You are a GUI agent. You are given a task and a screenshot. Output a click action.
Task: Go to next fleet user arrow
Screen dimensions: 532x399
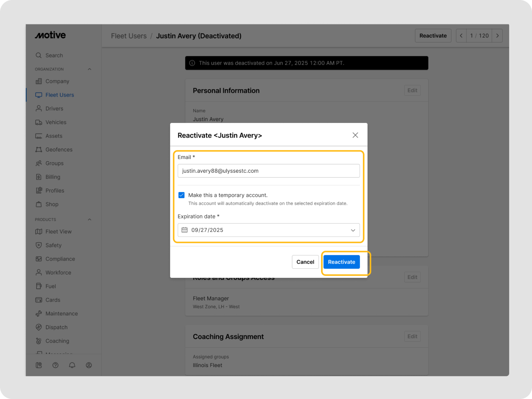(x=497, y=36)
